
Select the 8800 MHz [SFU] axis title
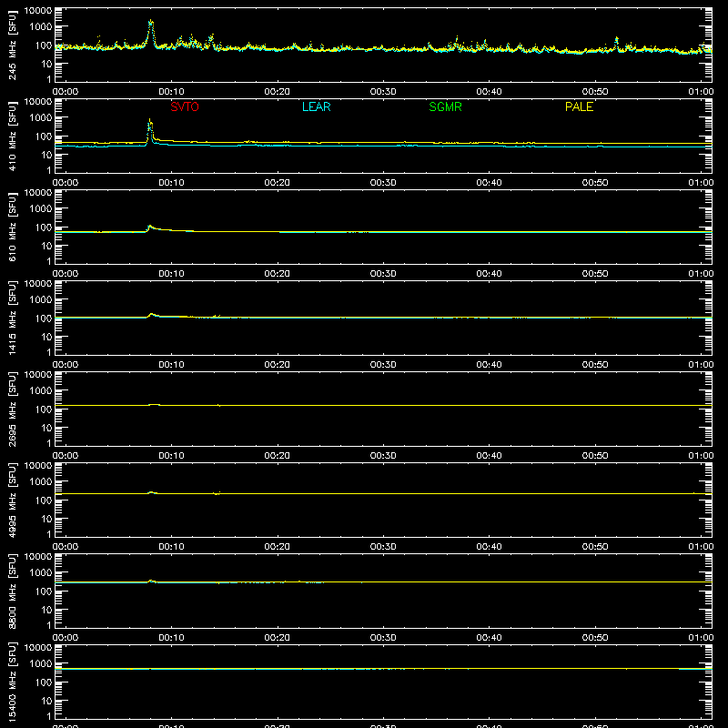point(13,591)
